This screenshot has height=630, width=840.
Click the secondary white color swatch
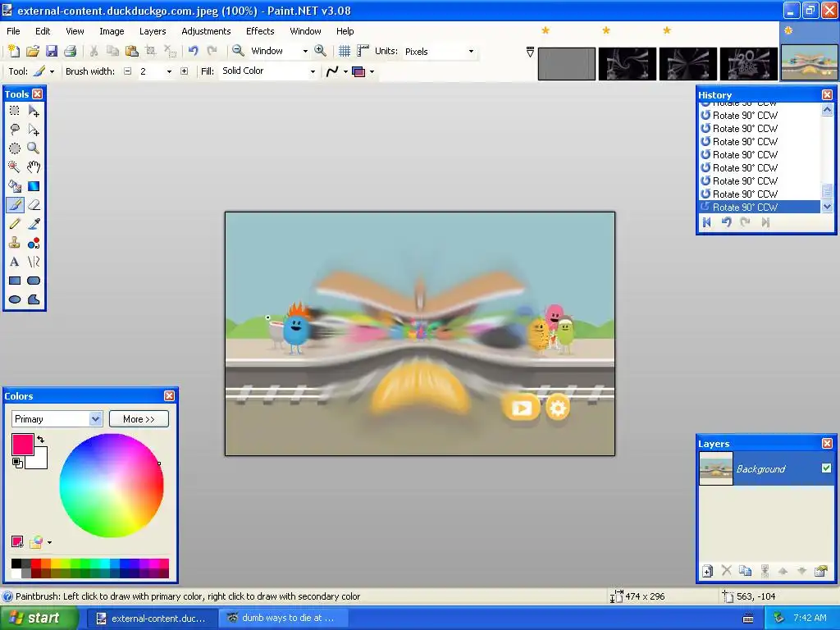pos(39,459)
